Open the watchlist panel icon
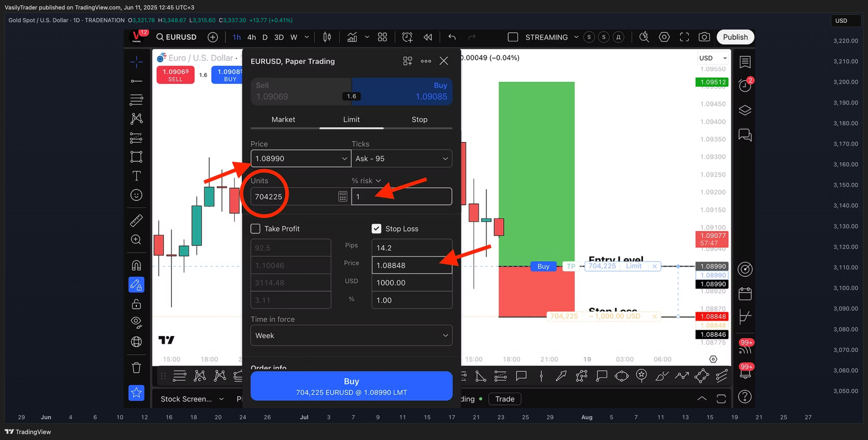 tap(745, 62)
